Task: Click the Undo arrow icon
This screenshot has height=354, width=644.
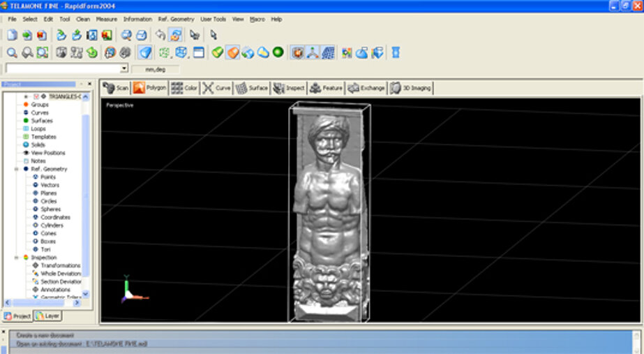Action: pyautogui.click(x=160, y=35)
